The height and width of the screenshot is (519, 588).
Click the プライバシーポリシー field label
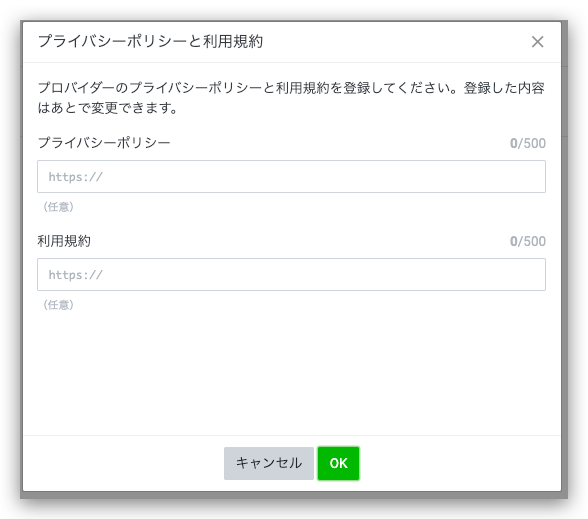pyautogui.click(x=104, y=143)
